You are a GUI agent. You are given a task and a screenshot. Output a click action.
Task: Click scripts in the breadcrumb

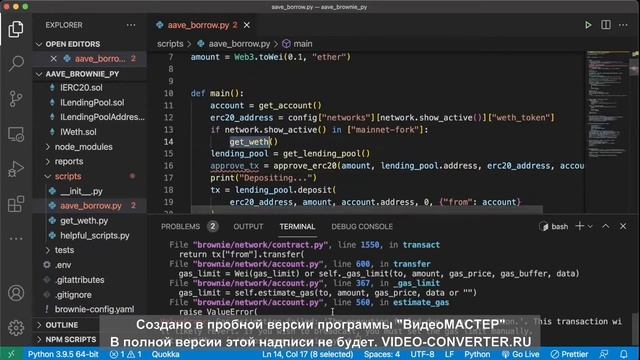[x=170, y=44]
